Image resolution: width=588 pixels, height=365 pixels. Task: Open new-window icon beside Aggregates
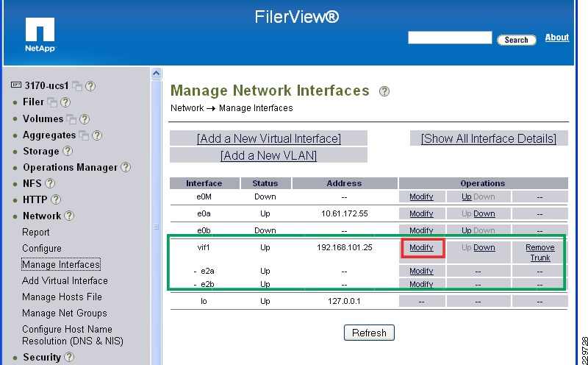(84, 135)
